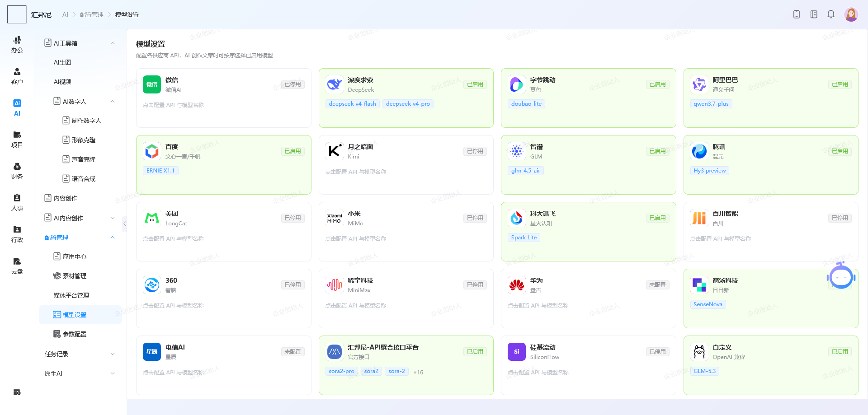Open the 办公 module in left rail

[x=17, y=45]
